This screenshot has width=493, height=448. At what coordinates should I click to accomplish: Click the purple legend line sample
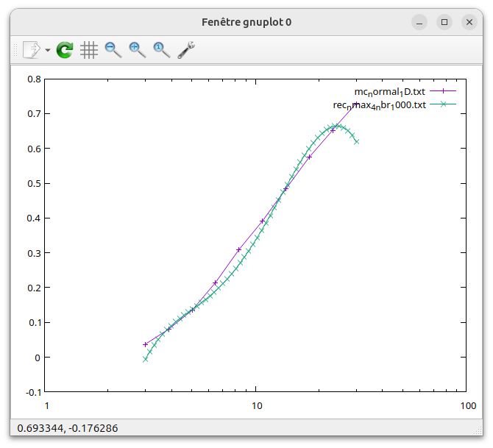(x=443, y=91)
